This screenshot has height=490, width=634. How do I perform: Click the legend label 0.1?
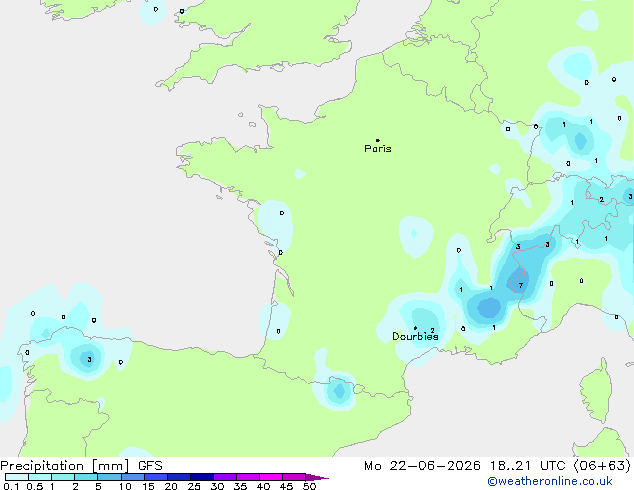click(11, 486)
